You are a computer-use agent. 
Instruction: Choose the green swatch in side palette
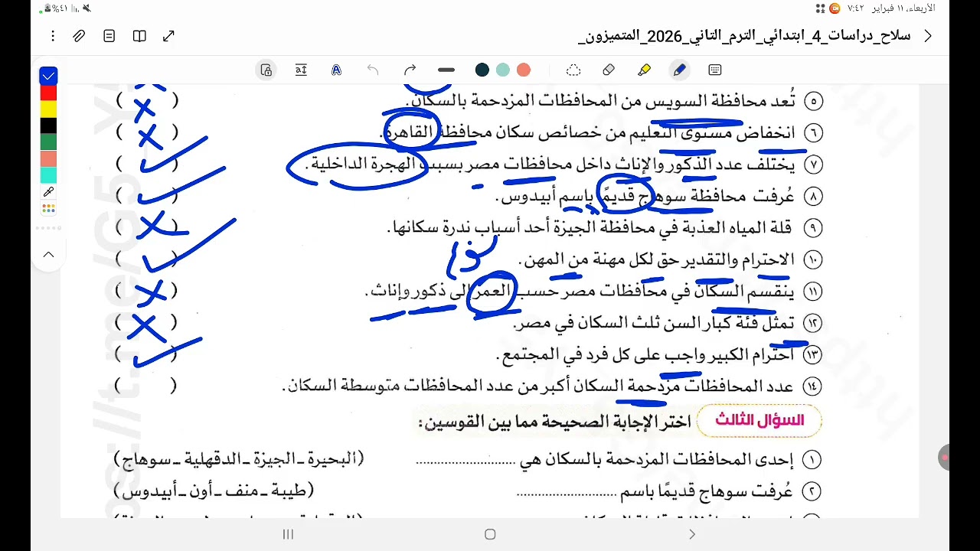pos(48,142)
